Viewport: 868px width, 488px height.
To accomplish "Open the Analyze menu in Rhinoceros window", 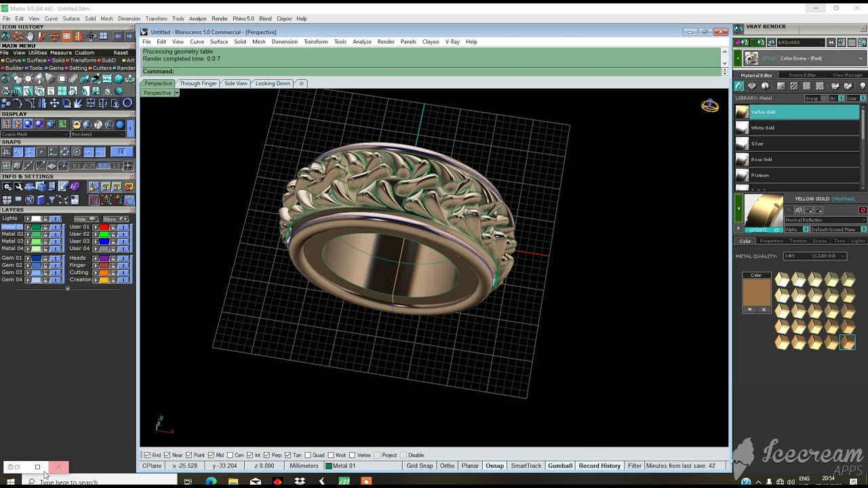I will pos(362,41).
